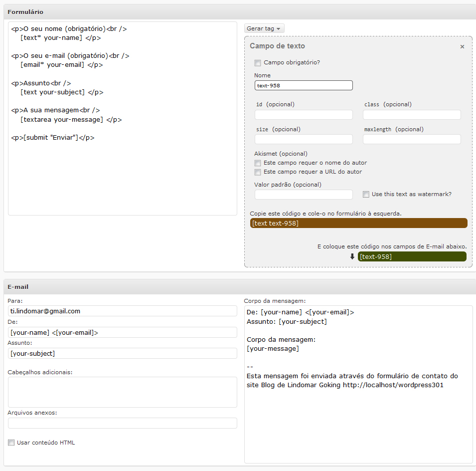This screenshot has height=471, width=476.
Task: Click the Valor padrão input field
Action: pyautogui.click(x=304, y=195)
